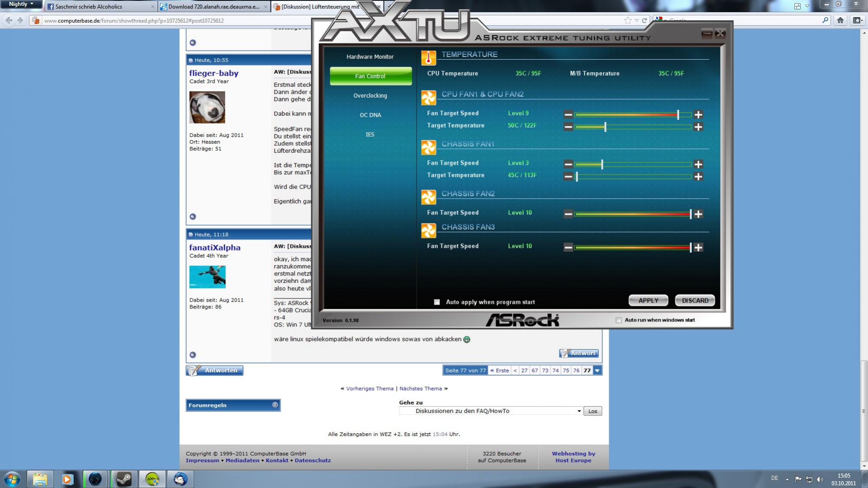The width and height of the screenshot is (868, 488).
Task: Click the Chassis Fan1 Target Speed slider
Action: point(633,164)
